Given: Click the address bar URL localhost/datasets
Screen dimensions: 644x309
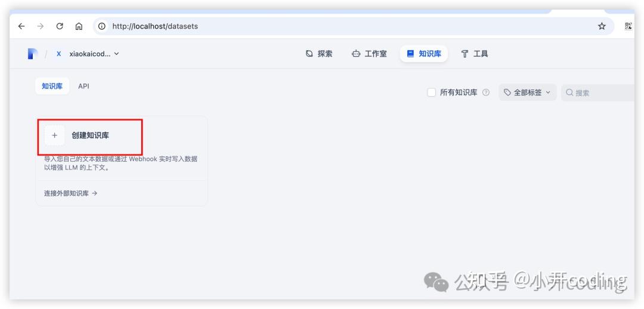Looking at the screenshot, I should click(155, 26).
